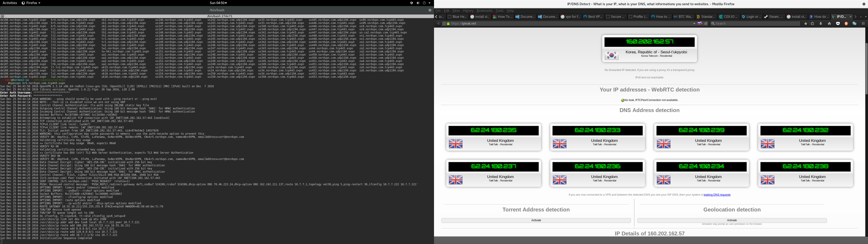Click the magnifier in the search box
This screenshot has width=868, height=244.
[x=713, y=23]
